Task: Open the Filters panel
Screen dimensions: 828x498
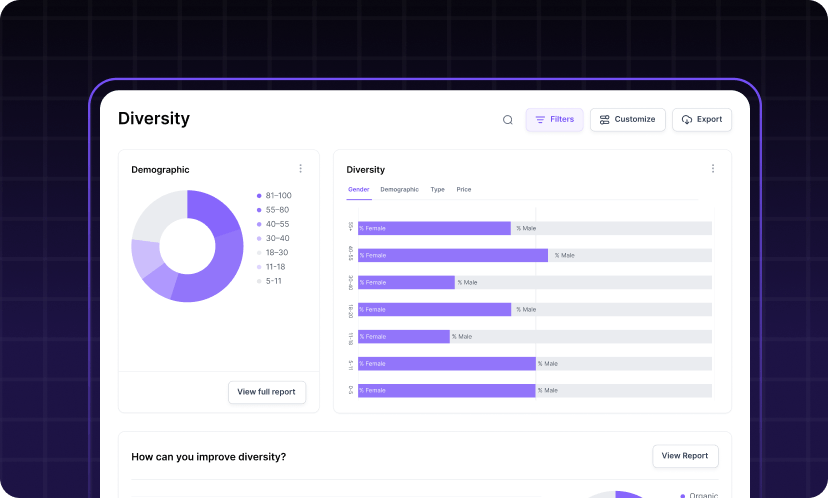Action: (x=554, y=120)
